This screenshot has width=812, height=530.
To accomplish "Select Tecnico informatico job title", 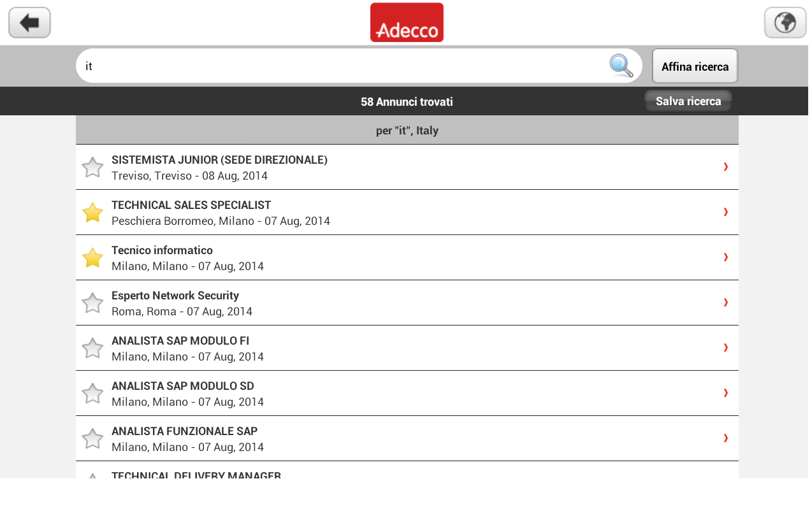I will [162, 250].
